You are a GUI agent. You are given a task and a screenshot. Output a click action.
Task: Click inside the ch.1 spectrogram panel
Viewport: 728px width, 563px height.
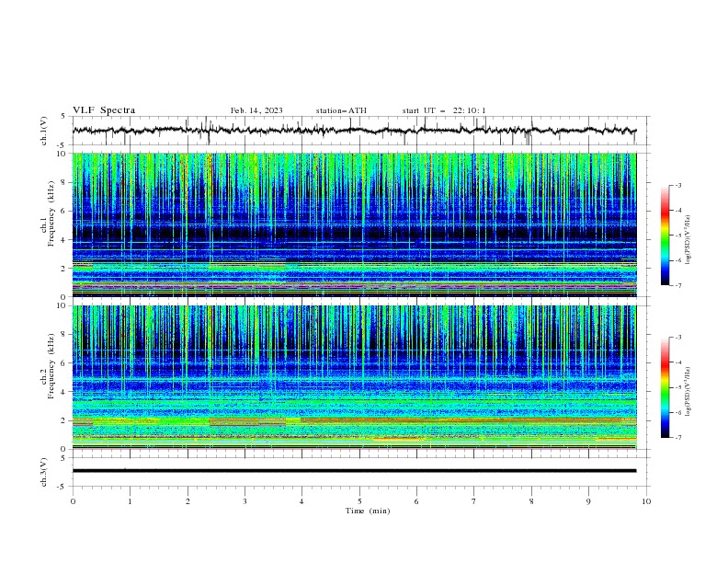tap(355, 224)
